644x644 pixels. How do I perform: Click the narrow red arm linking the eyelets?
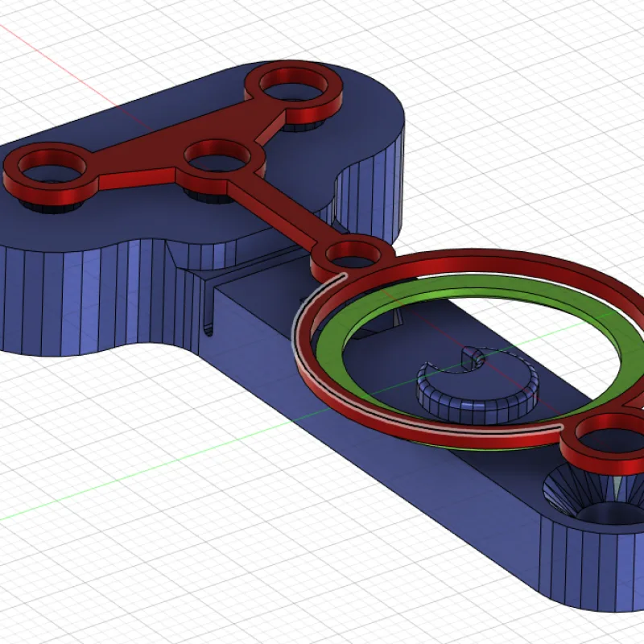pyautogui.click(x=283, y=214)
